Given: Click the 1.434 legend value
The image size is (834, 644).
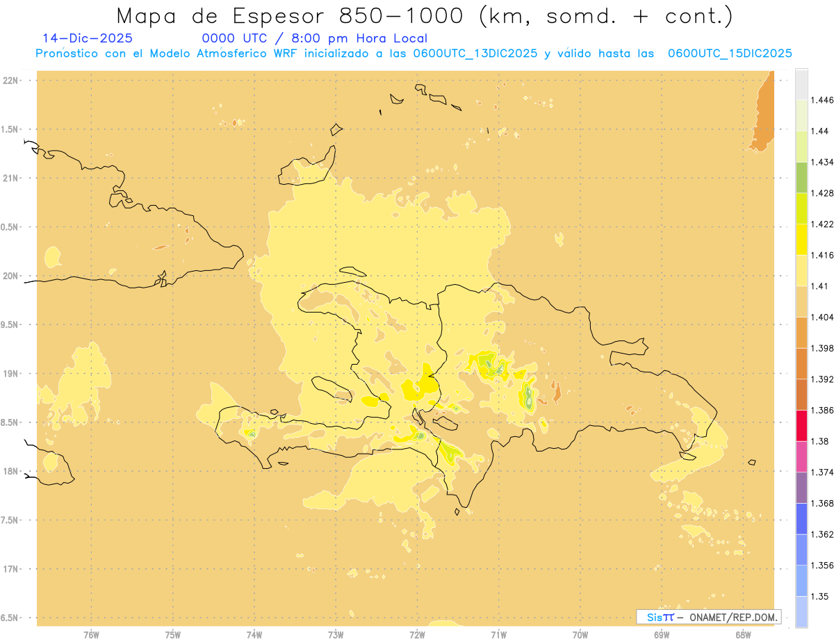Looking at the screenshot, I should click(822, 162).
